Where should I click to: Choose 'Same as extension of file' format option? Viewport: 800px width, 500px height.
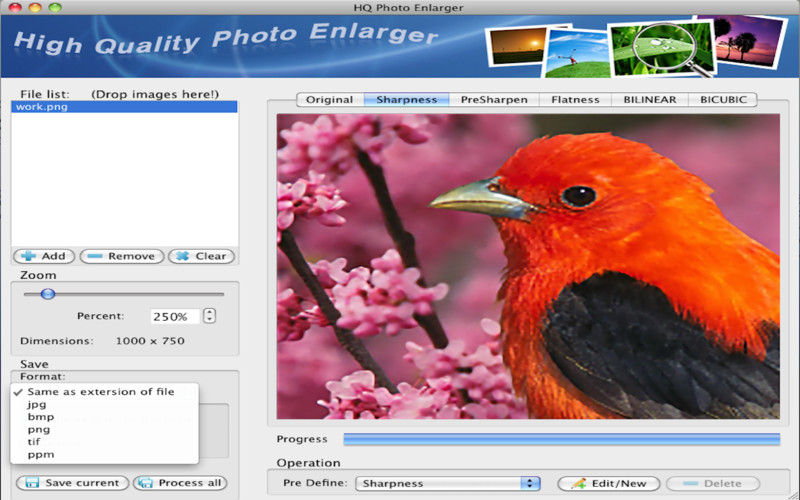pos(104,392)
